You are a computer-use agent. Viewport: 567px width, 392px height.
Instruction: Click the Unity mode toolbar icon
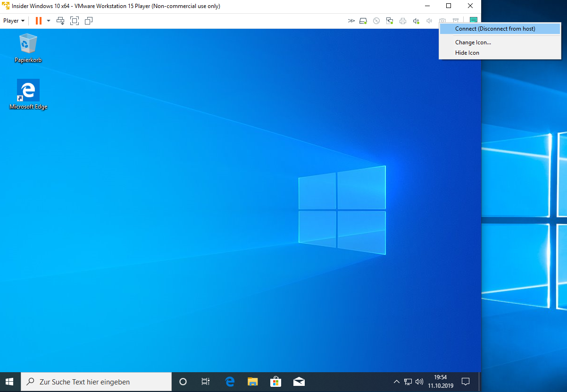coord(89,21)
